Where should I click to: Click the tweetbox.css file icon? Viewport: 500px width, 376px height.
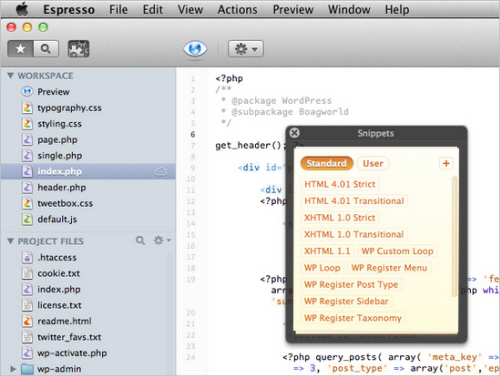pyautogui.click(x=27, y=203)
